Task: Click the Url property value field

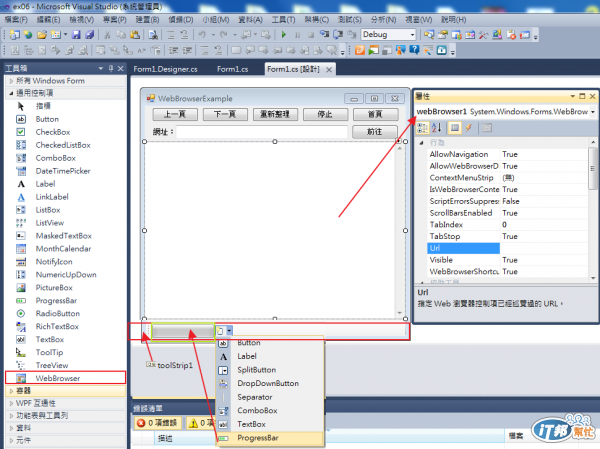Action: coord(543,248)
